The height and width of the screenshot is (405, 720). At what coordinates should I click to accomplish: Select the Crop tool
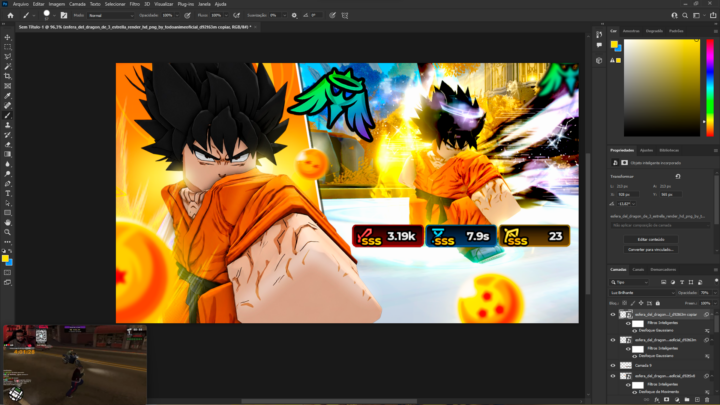7,76
